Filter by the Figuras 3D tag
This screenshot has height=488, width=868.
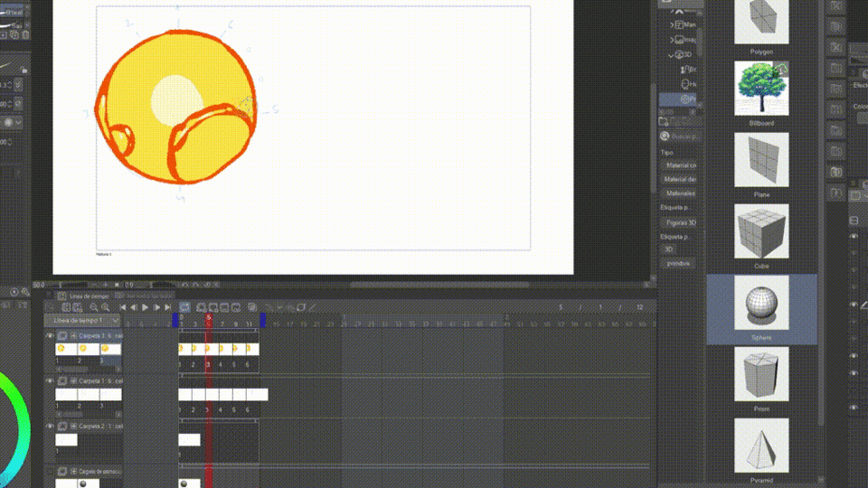point(680,222)
